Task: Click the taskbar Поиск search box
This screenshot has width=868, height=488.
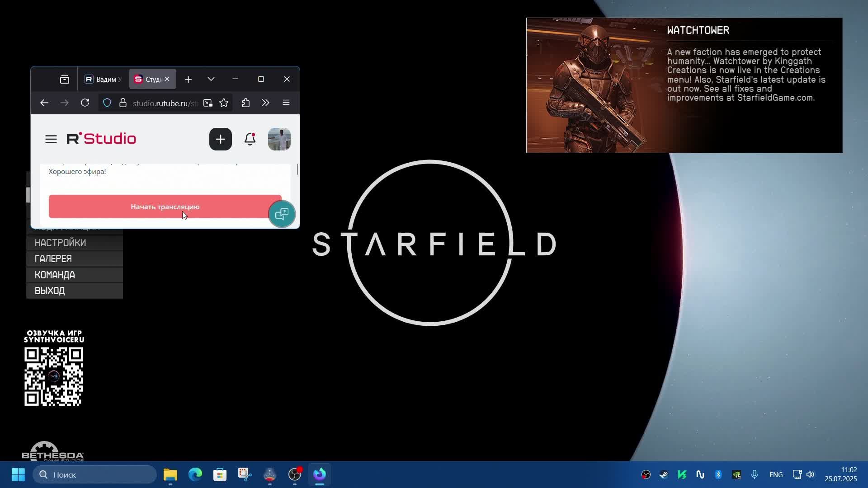Action: click(x=94, y=474)
